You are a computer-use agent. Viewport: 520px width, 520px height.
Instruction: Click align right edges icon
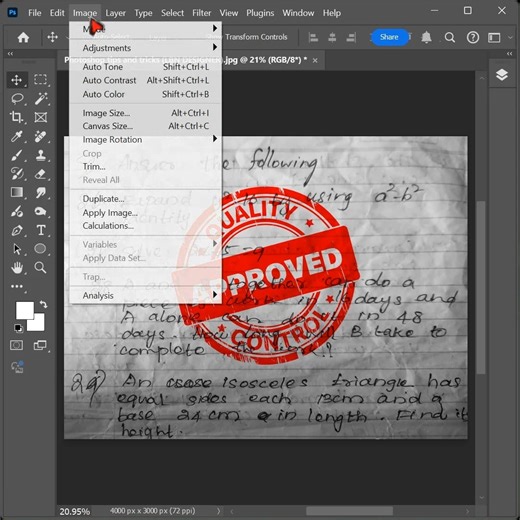(x=351, y=37)
